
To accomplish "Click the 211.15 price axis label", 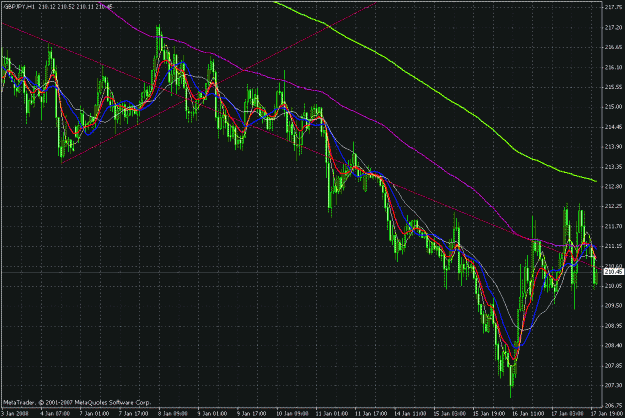I will tap(613, 246).
